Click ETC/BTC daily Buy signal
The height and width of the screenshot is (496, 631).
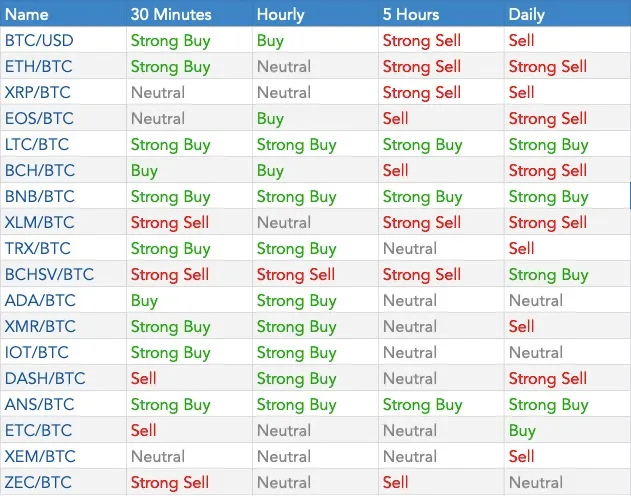522,431
